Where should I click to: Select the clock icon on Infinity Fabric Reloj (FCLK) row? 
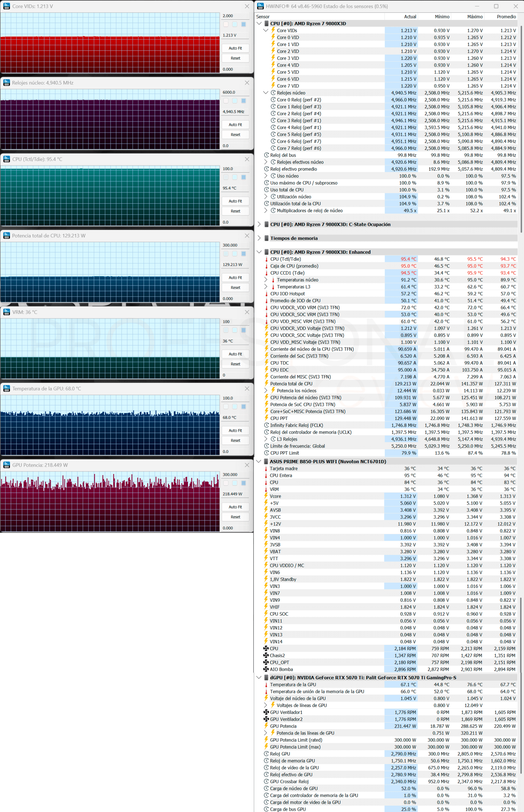[x=266, y=425]
